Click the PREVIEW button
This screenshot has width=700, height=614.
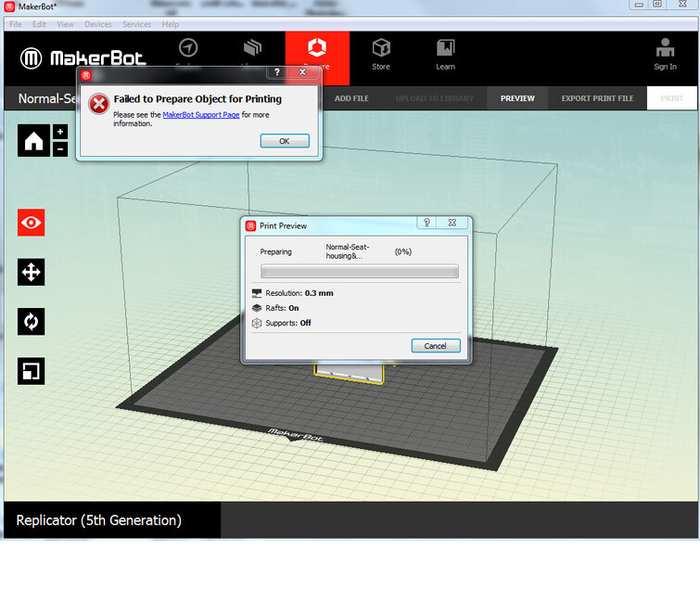point(517,98)
